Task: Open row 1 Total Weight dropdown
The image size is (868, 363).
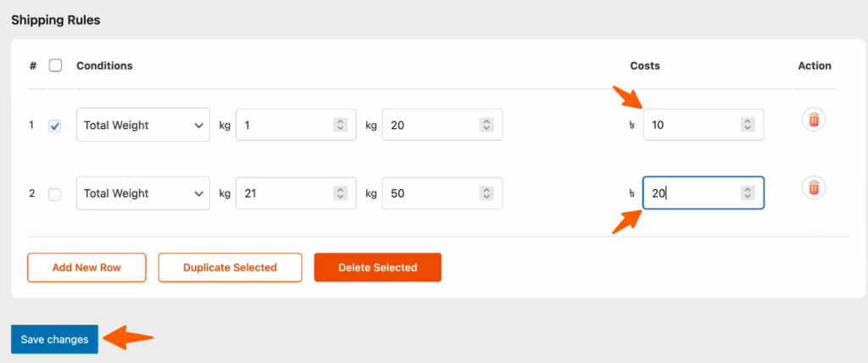Action: coord(142,125)
